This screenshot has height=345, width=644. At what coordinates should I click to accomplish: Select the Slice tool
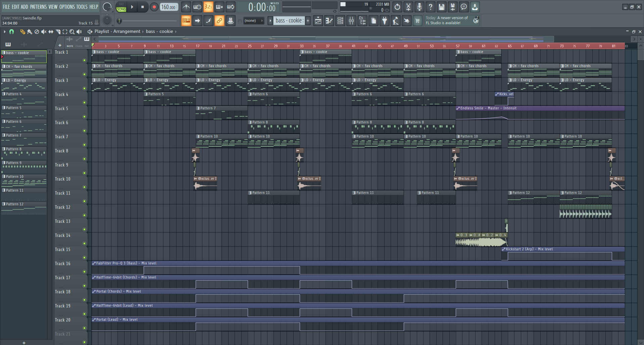(58, 32)
